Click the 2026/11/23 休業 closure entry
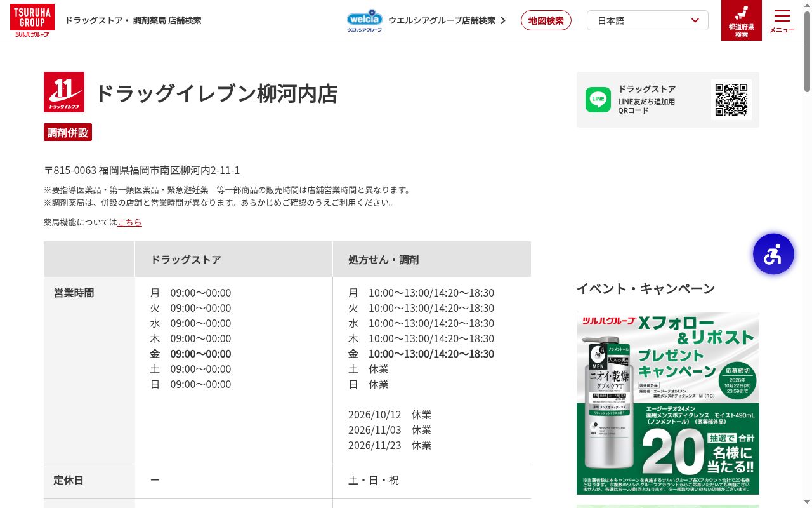 click(390, 445)
